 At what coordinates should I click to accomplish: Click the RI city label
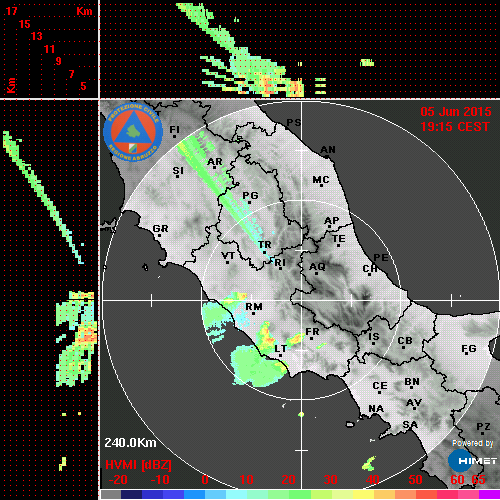tap(280, 263)
